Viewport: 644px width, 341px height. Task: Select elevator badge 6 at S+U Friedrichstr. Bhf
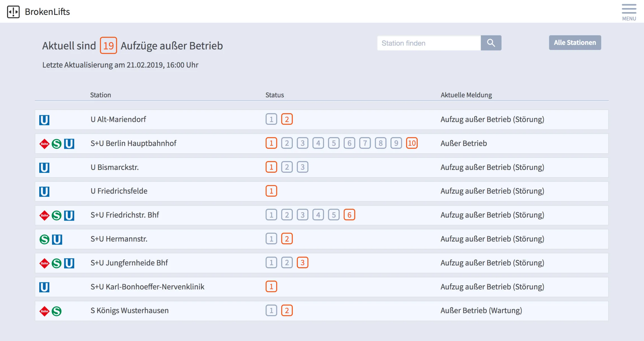click(x=349, y=215)
